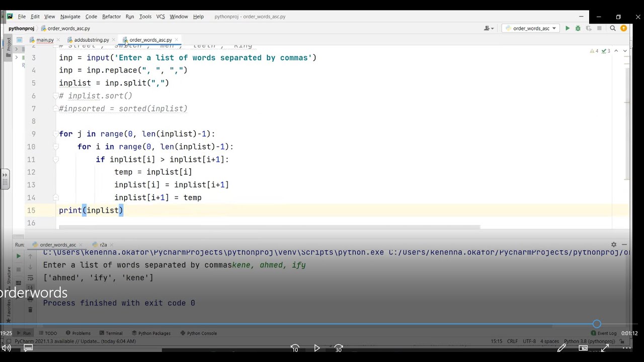Open the File menu
This screenshot has width=644, height=362.
[x=22, y=17]
